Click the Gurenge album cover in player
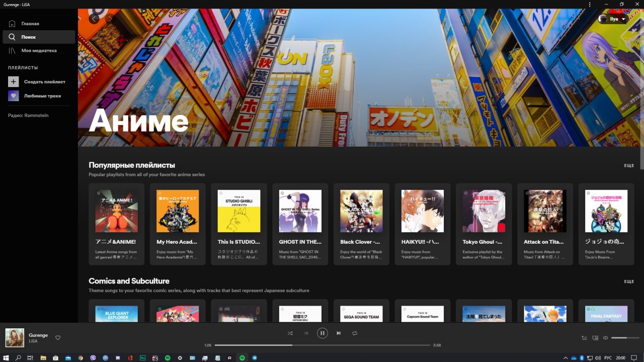The height and width of the screenshot is (362, 644). coord(15,338)
